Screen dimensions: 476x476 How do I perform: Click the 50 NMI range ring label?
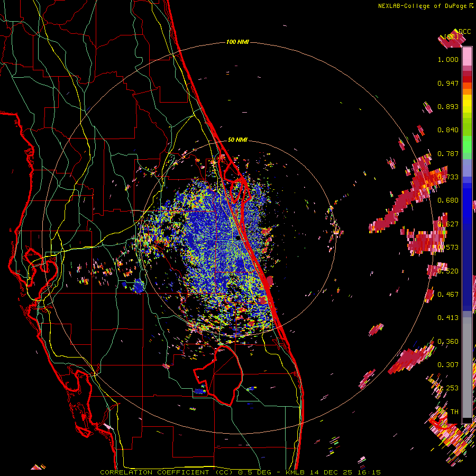point(237,140)
